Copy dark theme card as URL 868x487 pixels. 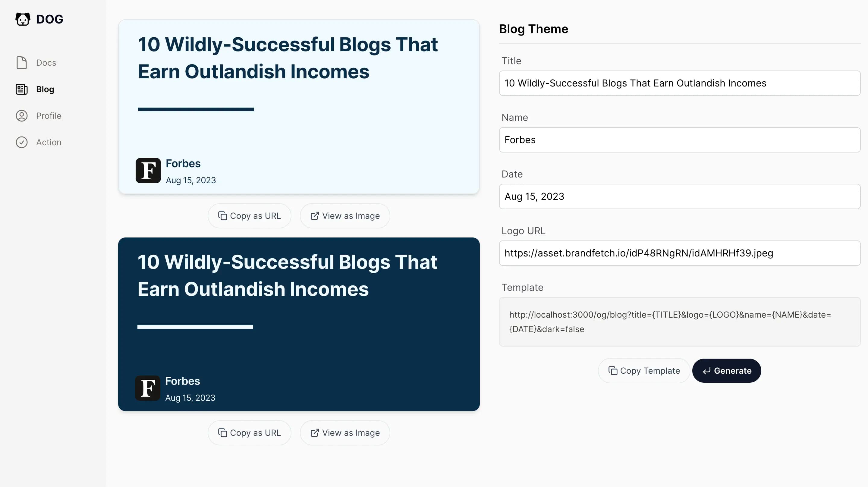point(249,433)
